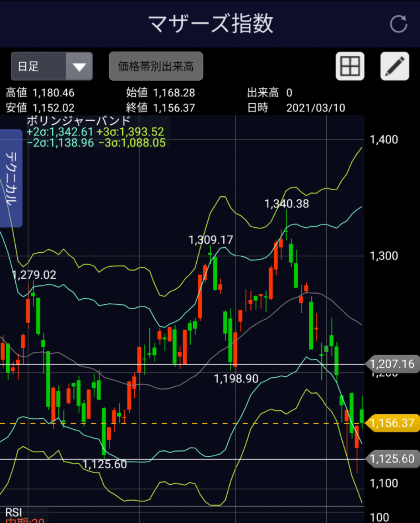Viewport: 420px width, 523px height.
Task: Toggle the 価格帯別出来高 button
Action: pyautogui.click(x=156, y=66)
